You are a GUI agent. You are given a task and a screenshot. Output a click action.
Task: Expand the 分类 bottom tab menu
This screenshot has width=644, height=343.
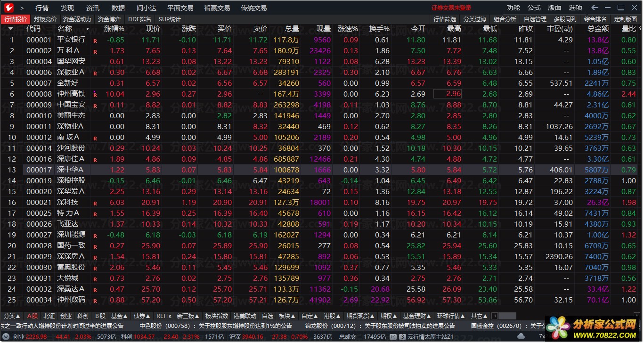coord(12,316)
